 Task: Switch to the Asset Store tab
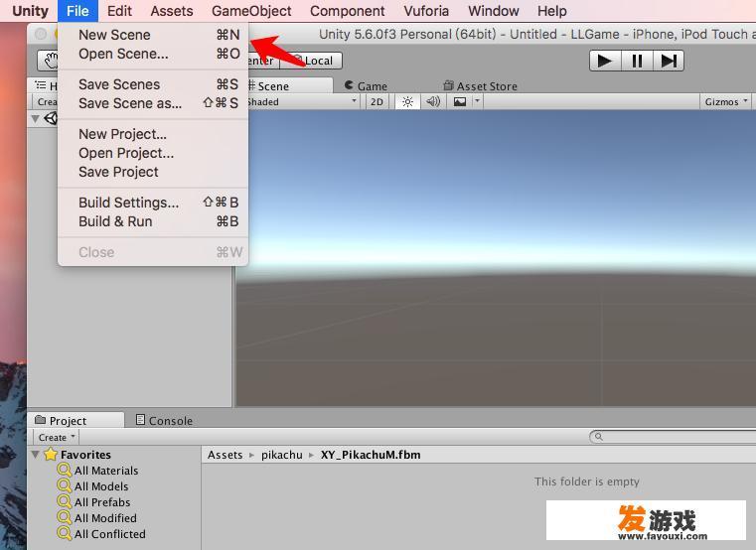click(480, 86)
